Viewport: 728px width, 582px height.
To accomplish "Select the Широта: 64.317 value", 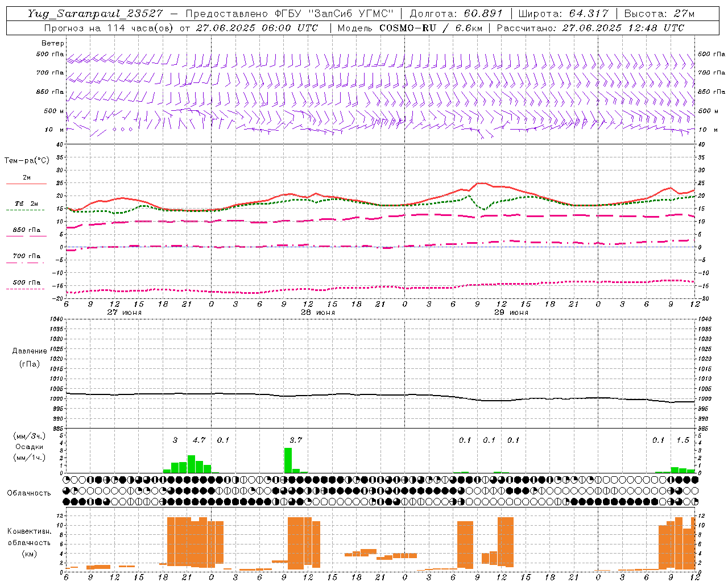I will coord(563,14).
